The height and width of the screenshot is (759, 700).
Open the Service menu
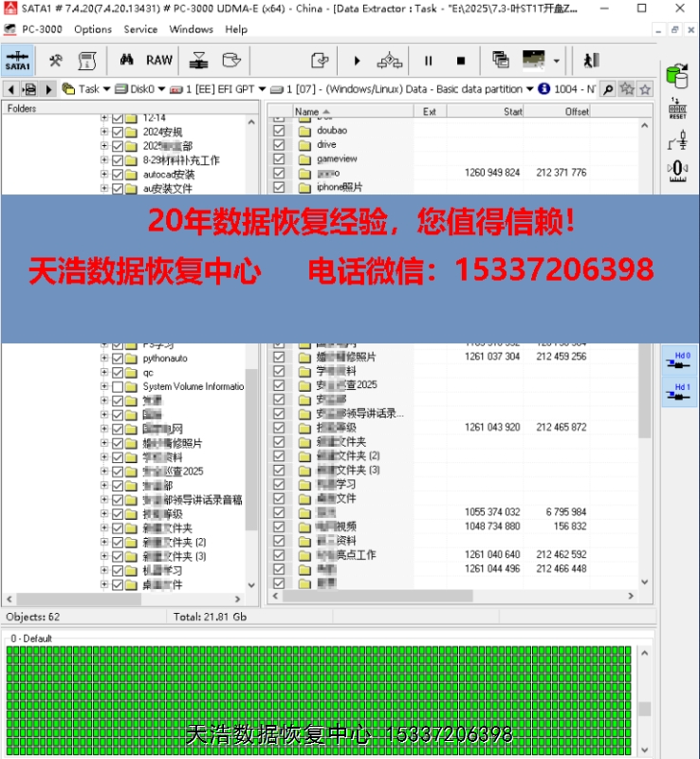(x=140, y=29)
